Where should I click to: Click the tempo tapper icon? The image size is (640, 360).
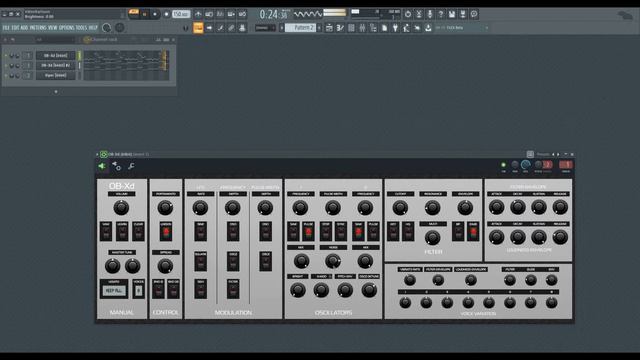click(406, 28)
